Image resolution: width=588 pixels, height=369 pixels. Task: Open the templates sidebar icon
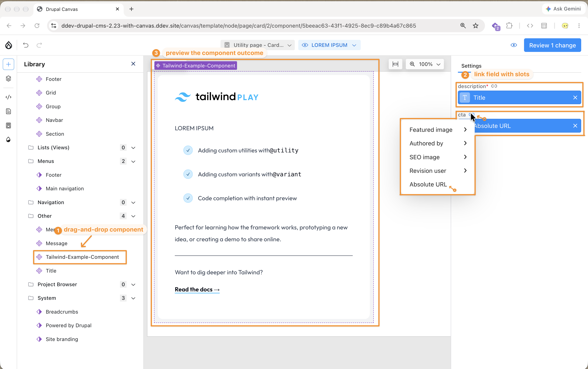pyautogui.click(x=8, y=125)
